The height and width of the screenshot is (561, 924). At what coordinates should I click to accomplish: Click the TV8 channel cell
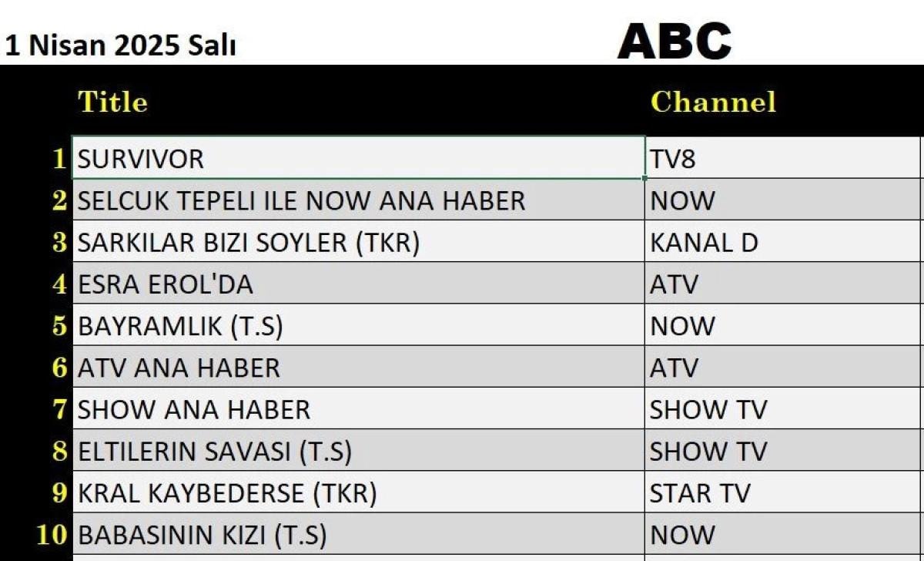784,159
